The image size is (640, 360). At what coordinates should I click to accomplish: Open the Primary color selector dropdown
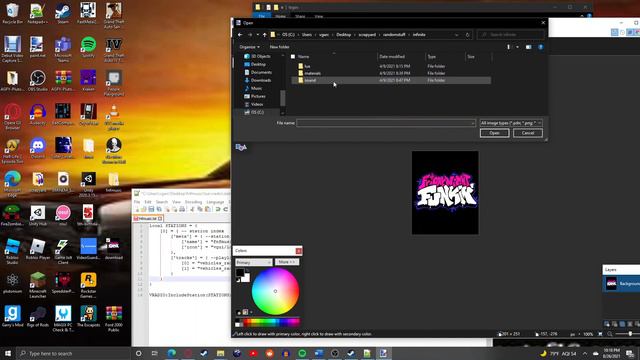pos(253,262)
